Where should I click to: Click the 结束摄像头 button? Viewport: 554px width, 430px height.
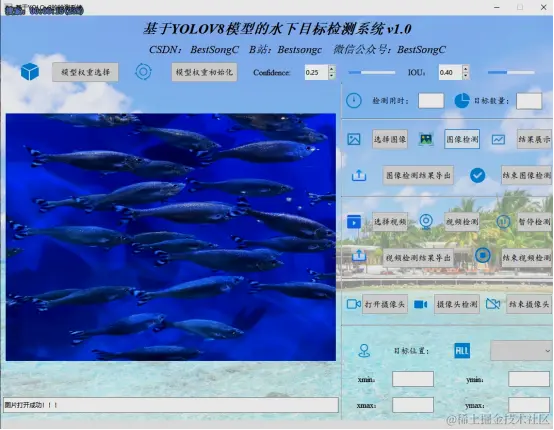[x=529, y=304]
